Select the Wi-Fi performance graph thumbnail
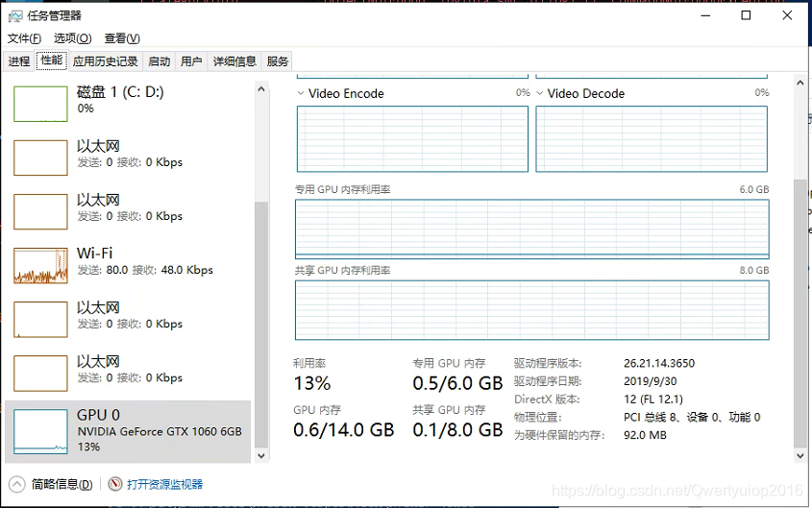 [x=40, y=265]
